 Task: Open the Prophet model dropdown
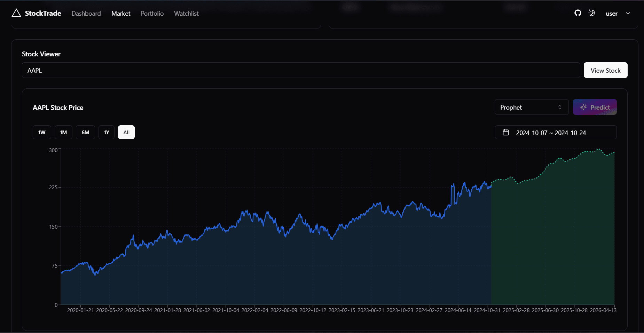531,107
